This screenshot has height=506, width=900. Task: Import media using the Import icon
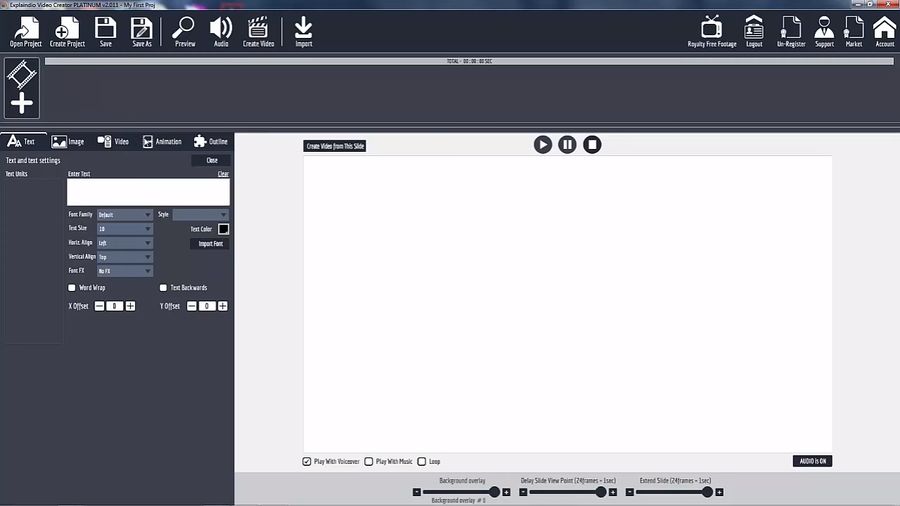click(304, 32)
